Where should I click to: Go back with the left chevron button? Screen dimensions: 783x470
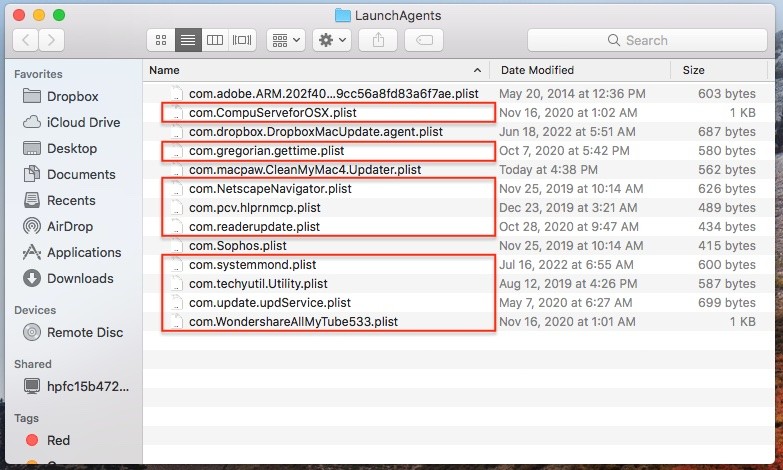click(25, 40)
